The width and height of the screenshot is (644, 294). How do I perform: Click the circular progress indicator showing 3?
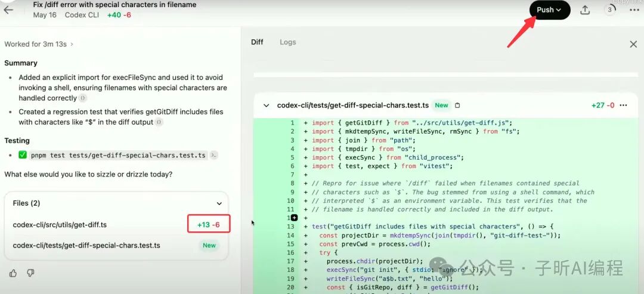(610, 10)
